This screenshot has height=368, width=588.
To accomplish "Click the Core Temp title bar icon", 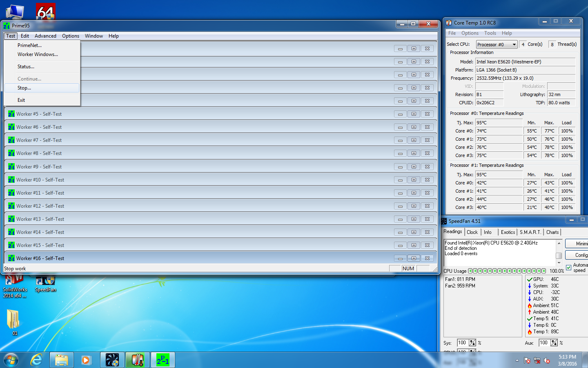I will [x=449, y=23].
